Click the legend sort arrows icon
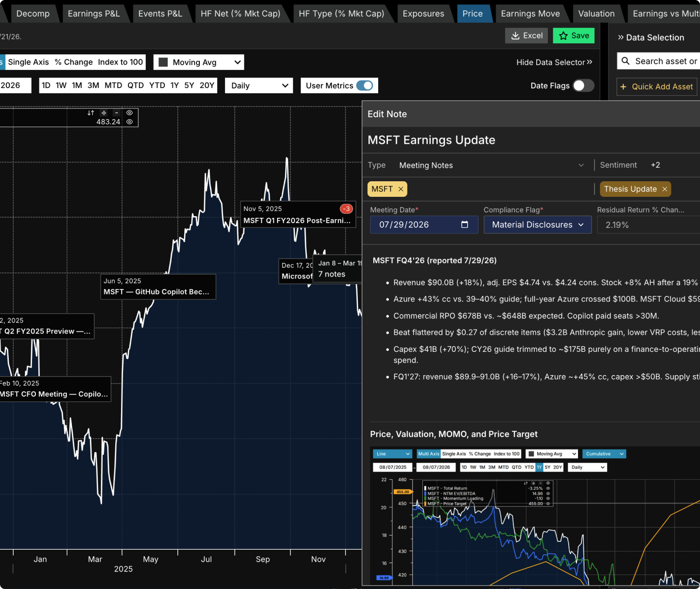 tap(90, 113)
